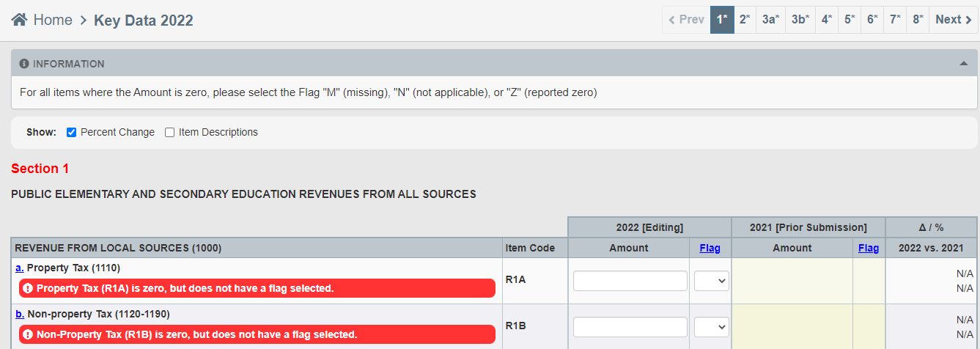Open the R1A flag dropdown
980x349 pixels.
[x=711, y=281]
